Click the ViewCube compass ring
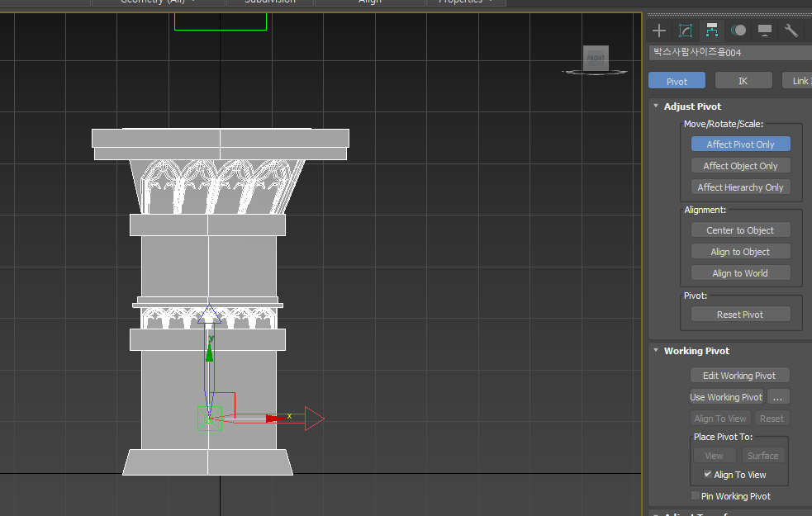Image resolution: width=812 pixels, height=516 pixels. [595, 73]
